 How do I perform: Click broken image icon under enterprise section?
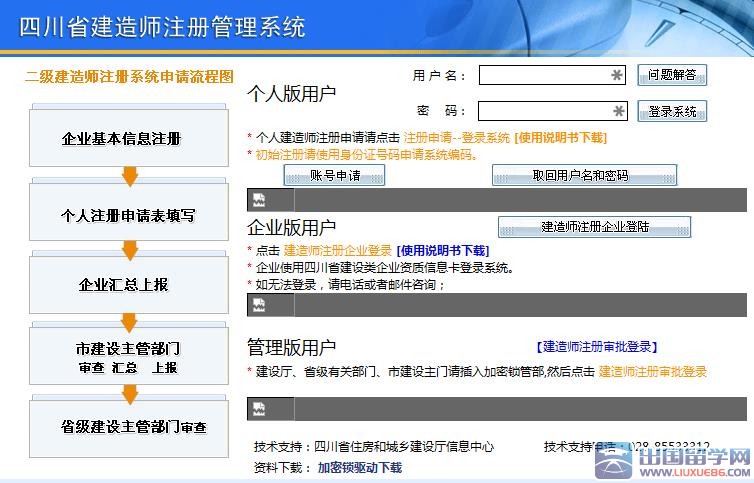pyautogui.click(x=259, y=305)
